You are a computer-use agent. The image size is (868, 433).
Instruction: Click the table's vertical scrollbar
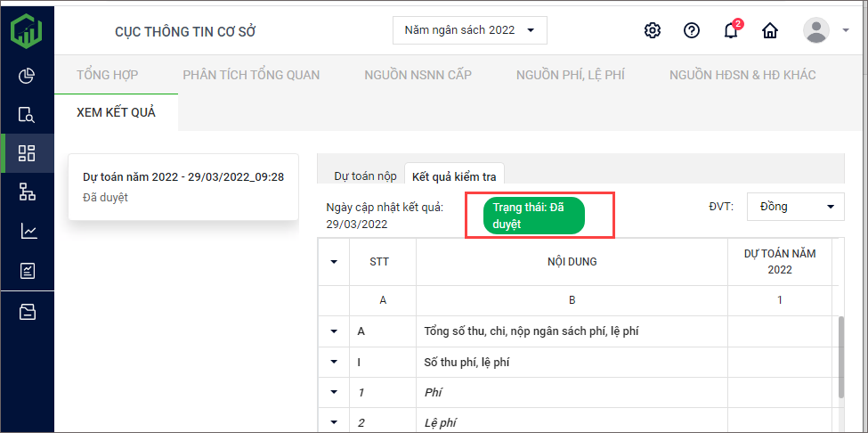(x=840, y=356)
